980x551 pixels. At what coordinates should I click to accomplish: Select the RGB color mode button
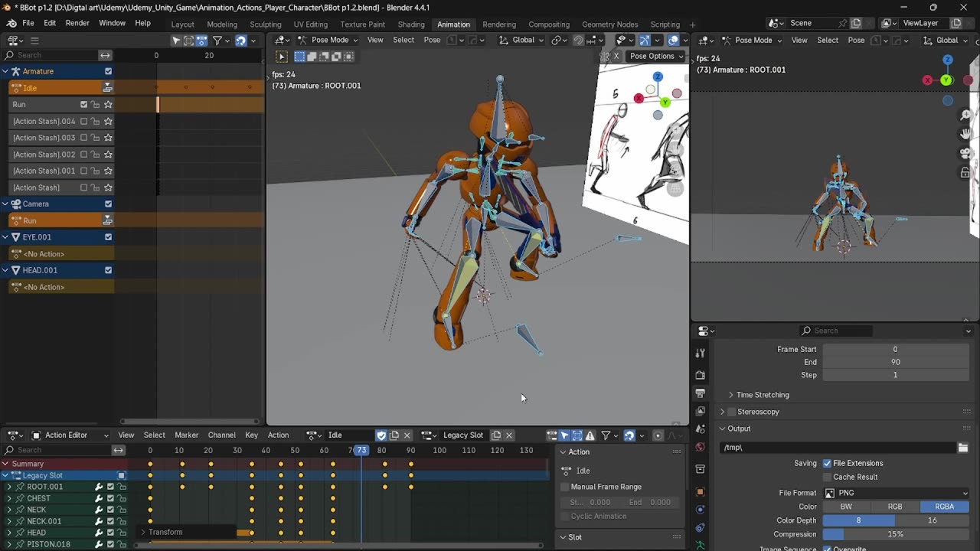[894, 507]
